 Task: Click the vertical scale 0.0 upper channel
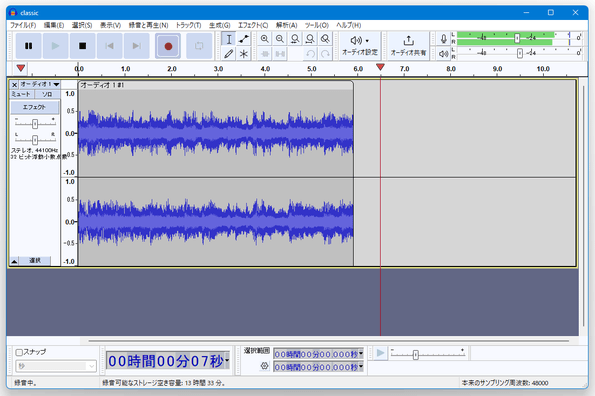(70, 134)
